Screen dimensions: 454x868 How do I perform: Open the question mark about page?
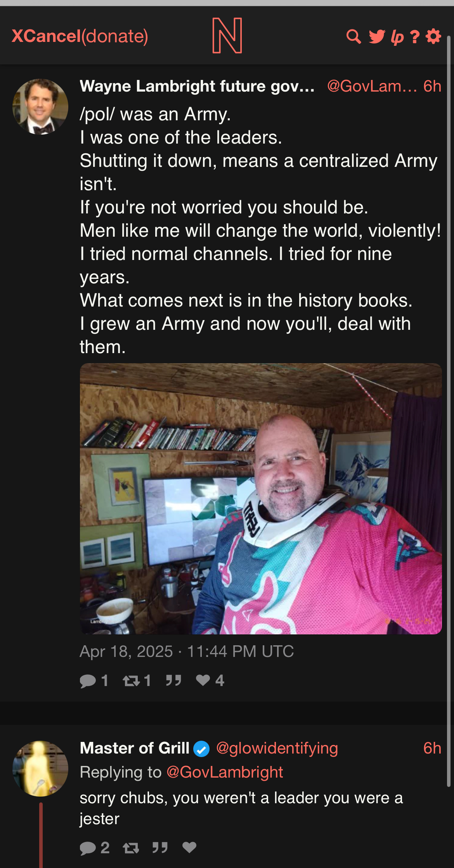point(415,36)
